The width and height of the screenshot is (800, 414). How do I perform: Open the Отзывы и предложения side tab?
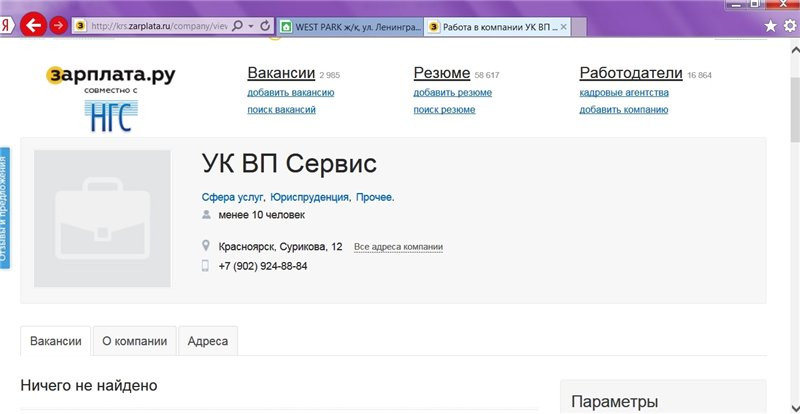point(4,208)
